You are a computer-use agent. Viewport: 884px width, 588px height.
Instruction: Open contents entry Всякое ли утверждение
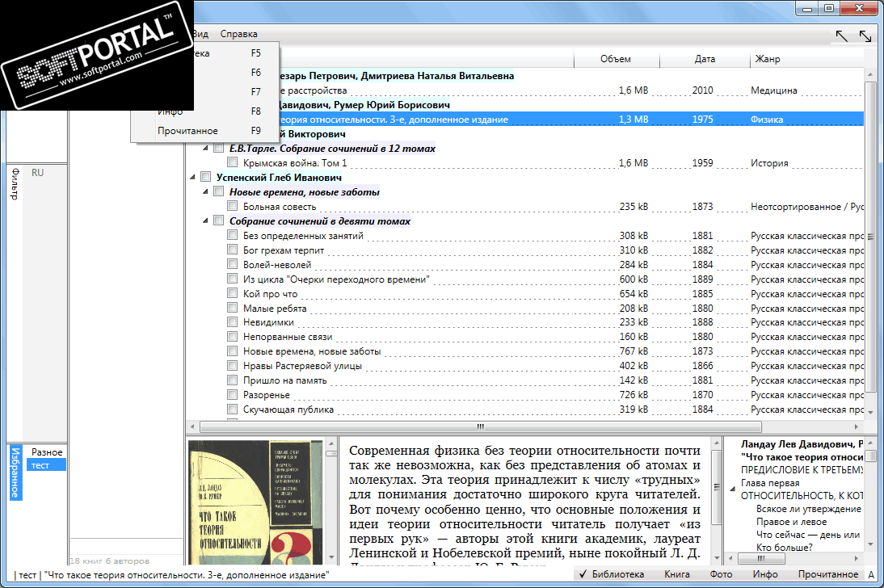pos(809,509)
